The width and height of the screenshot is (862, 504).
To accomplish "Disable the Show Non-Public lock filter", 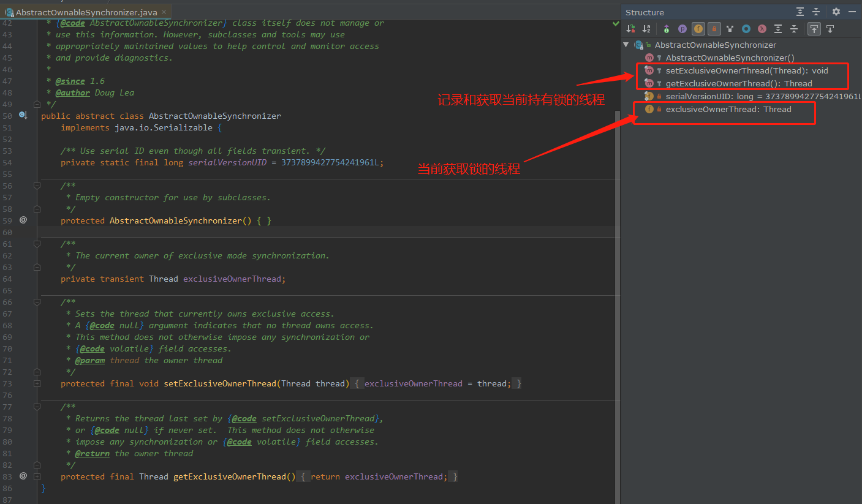I will [714, 29].
